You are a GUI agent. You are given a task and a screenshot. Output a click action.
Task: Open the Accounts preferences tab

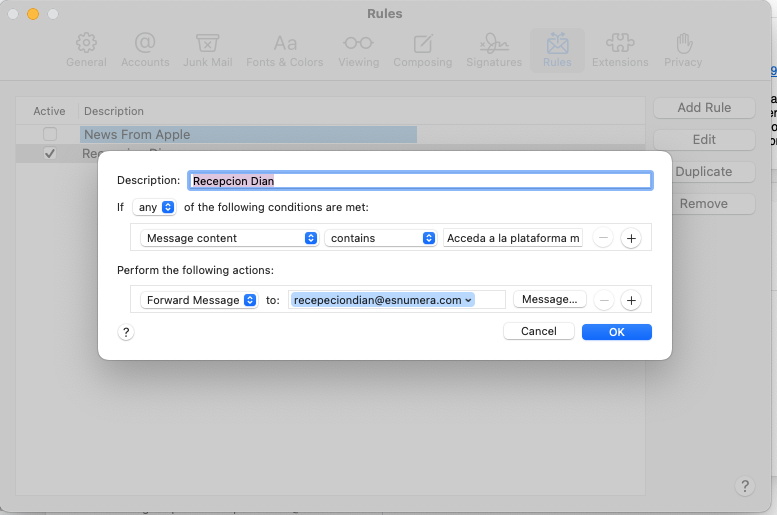point(145,50)
